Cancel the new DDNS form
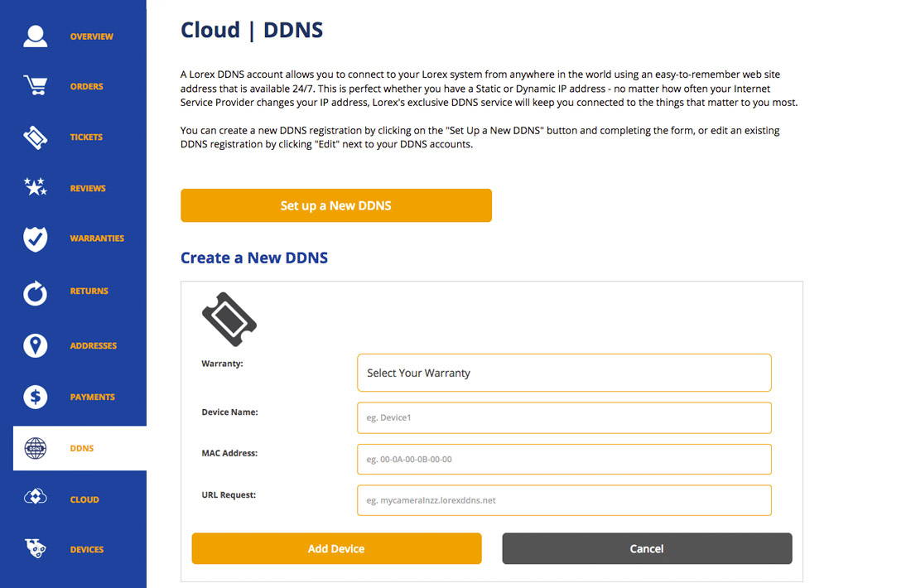911x588 pixels. 647,548
